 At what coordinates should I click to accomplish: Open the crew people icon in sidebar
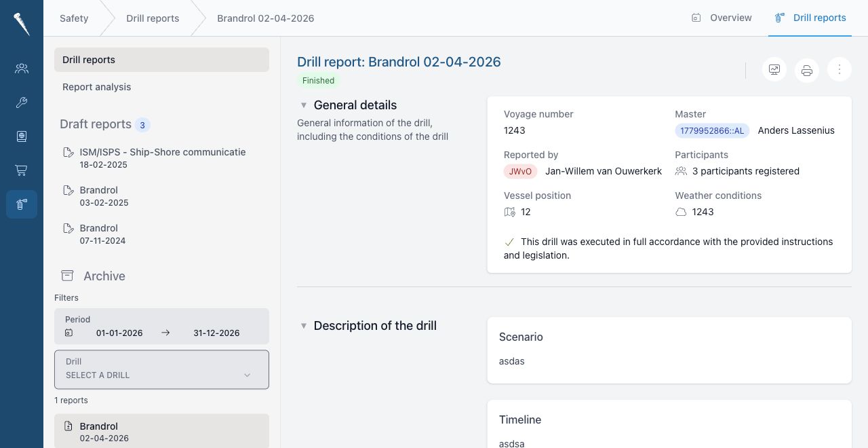[x=22, y=68]
